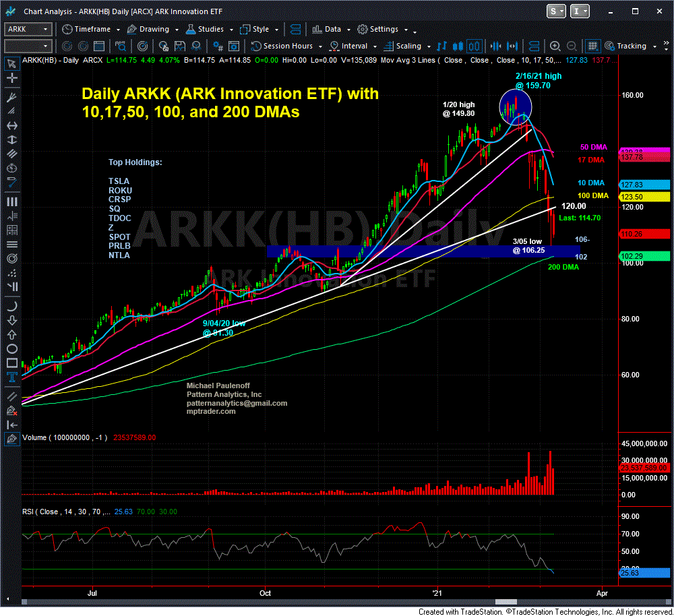This screenshot has height=616, width=674.
Task: Click the Volume study label
Action: coord(65,437)
